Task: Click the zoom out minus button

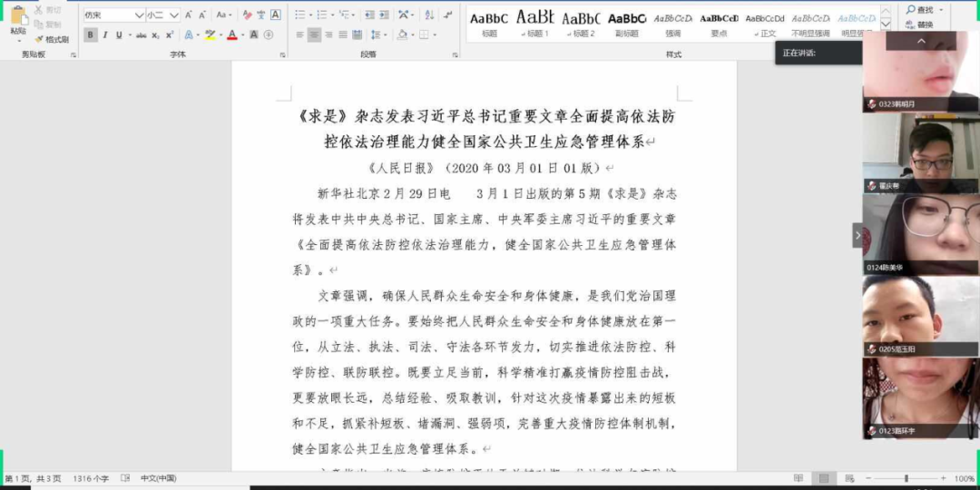Action: click(868, 478)
